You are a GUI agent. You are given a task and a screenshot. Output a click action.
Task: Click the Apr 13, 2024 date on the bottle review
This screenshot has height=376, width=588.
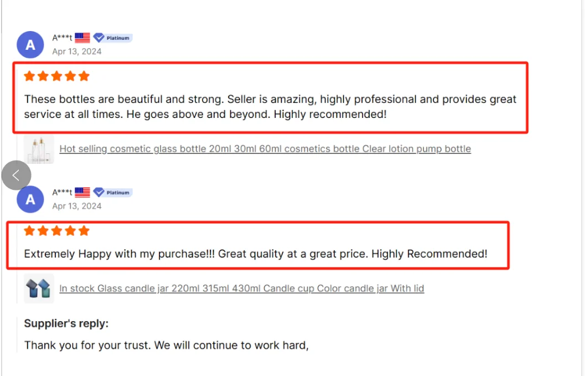click(77, 51)
